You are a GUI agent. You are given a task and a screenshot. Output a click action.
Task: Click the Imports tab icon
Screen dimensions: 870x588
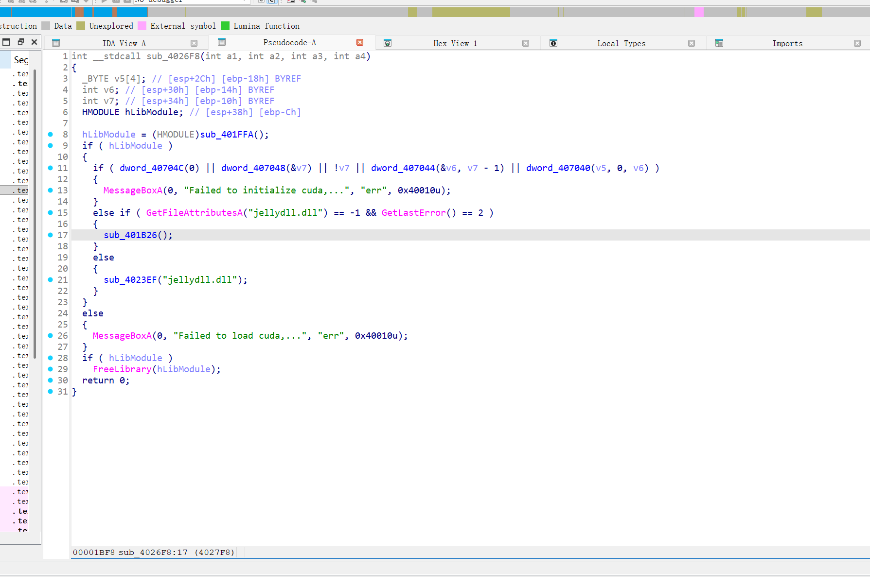pyautogui.click(x=719, y=43)
